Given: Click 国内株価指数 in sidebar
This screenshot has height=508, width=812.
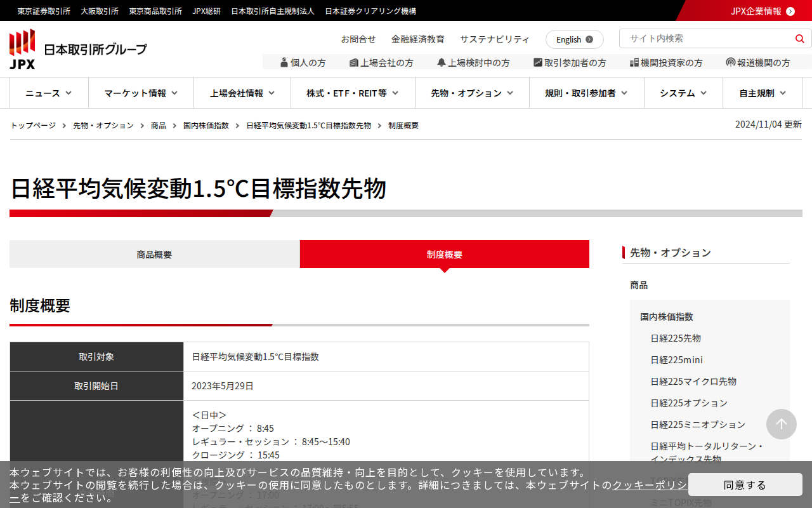Looking at the screenshot, I should tap(667, 316).
